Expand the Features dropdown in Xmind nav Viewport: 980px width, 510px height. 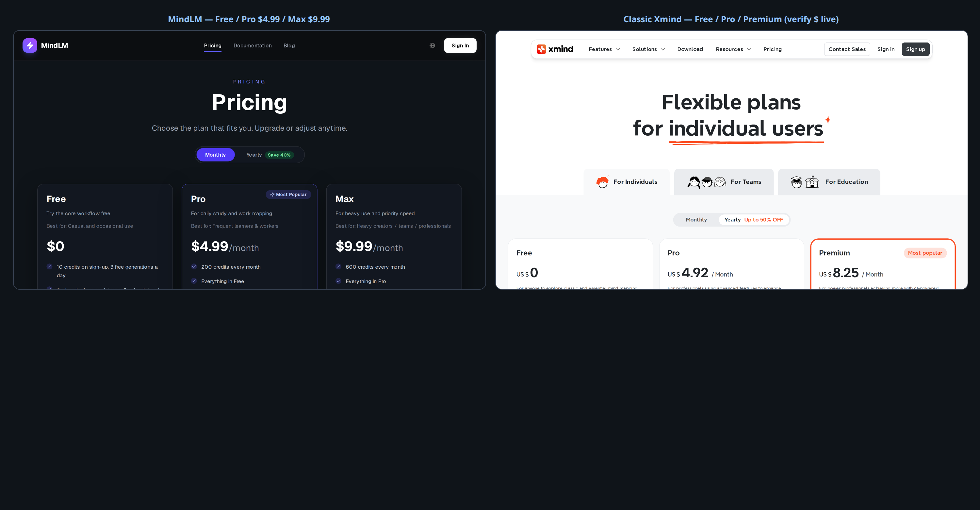[x=604, y=49]
